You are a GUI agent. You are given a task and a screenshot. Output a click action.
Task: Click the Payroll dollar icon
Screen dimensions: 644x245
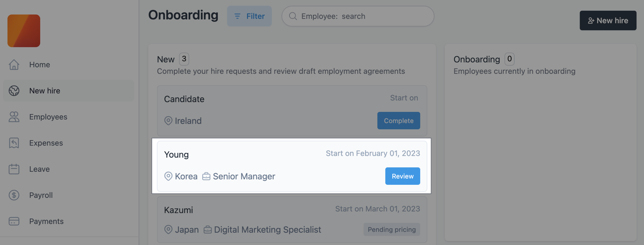14,195
